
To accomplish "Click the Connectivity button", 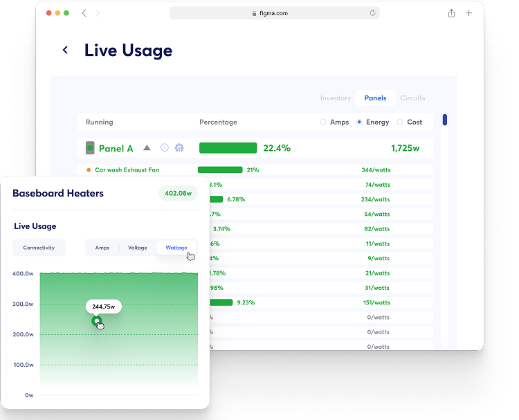I will (x=39, y=248).
